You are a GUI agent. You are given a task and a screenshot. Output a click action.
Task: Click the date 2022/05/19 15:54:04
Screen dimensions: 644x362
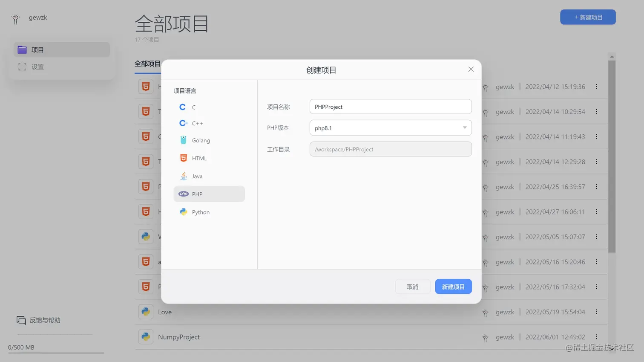pyautogui.click(x=555, y=312)
